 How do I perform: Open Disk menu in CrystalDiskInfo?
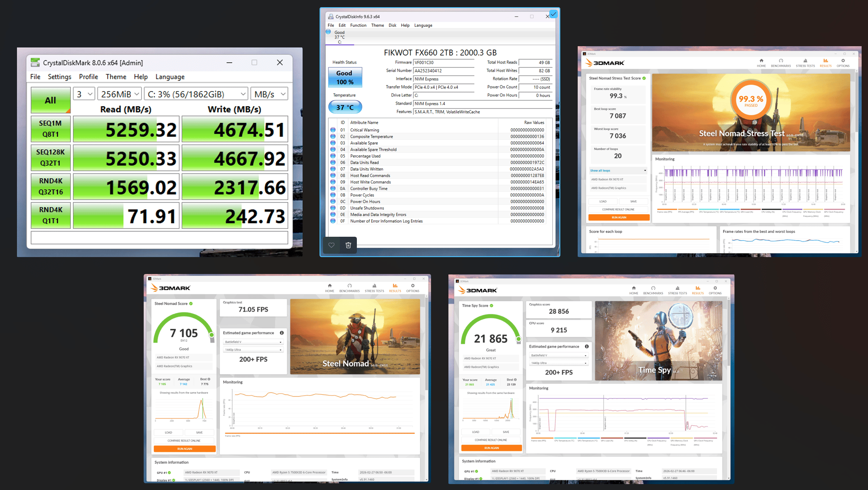click(x=392, y=25)
